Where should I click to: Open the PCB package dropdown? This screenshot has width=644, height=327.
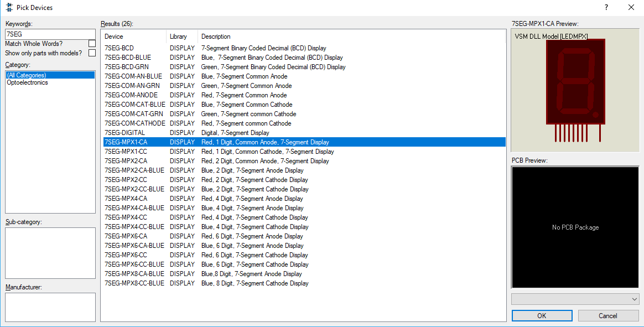point(575,299)
